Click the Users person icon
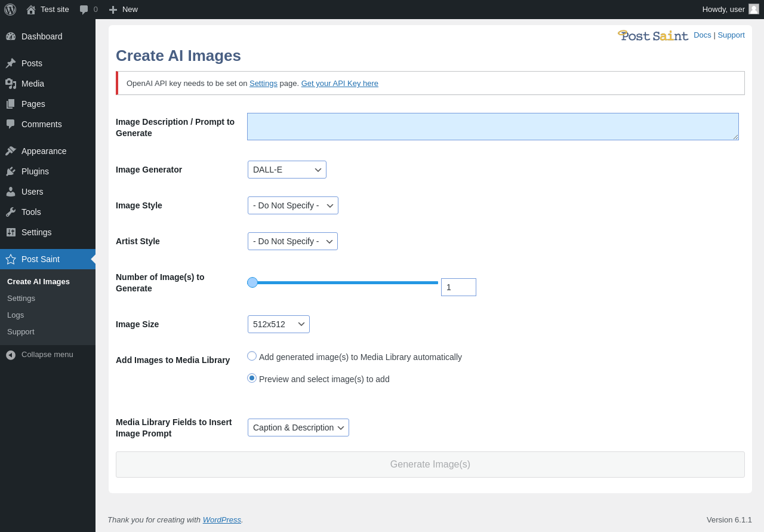This screenshot has width=764, height=532. tap(11, 192)
